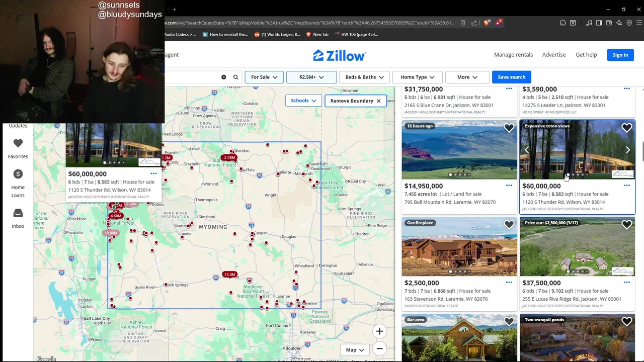Click the Save search button
Viewport: 644px width, 362px height.
pos(511,77)
